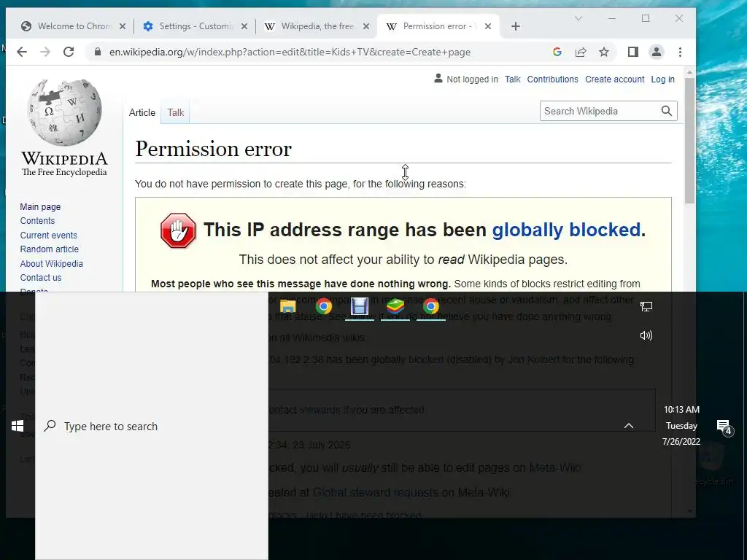Click the Type here to search box
This screenshot has width=747, height=560.
click(x=152, y=426)
